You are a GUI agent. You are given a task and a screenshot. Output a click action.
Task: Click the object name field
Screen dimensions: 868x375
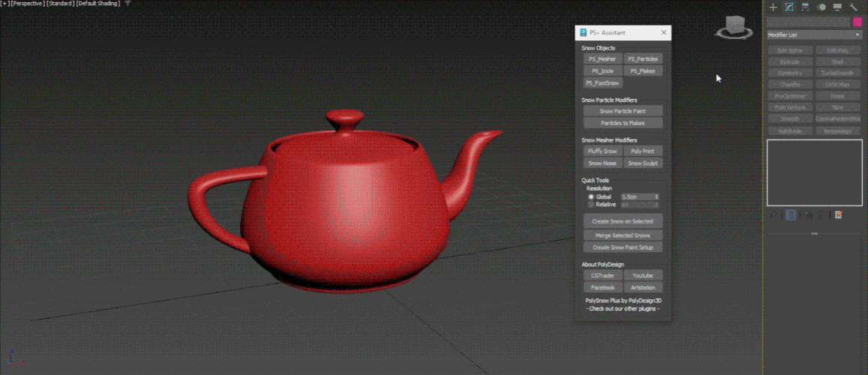click(x=808, y=22)
